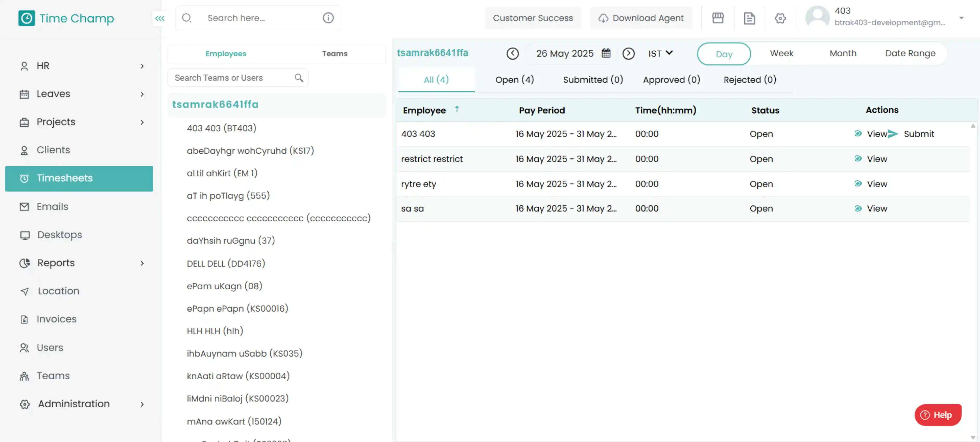The width and height of the screenshot is (980, 442).
Task: Expand the HR menu chevron
Action: 142,66
